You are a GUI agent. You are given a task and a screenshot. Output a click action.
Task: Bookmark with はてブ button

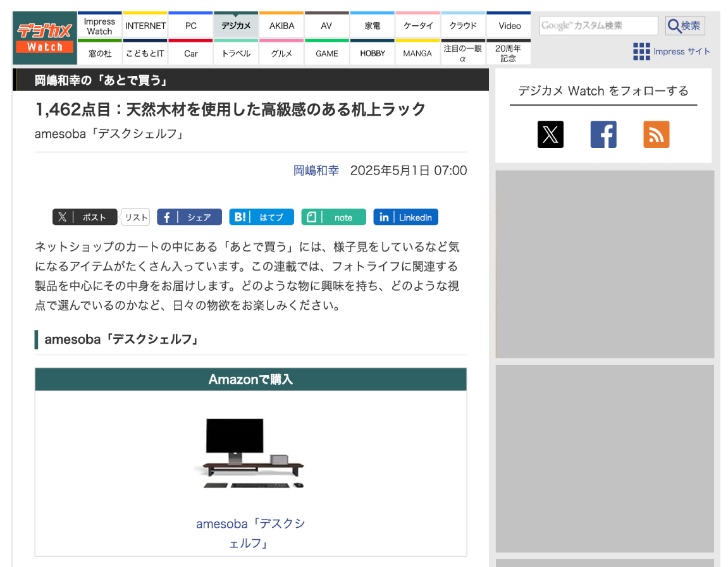(x=261, y=217)
